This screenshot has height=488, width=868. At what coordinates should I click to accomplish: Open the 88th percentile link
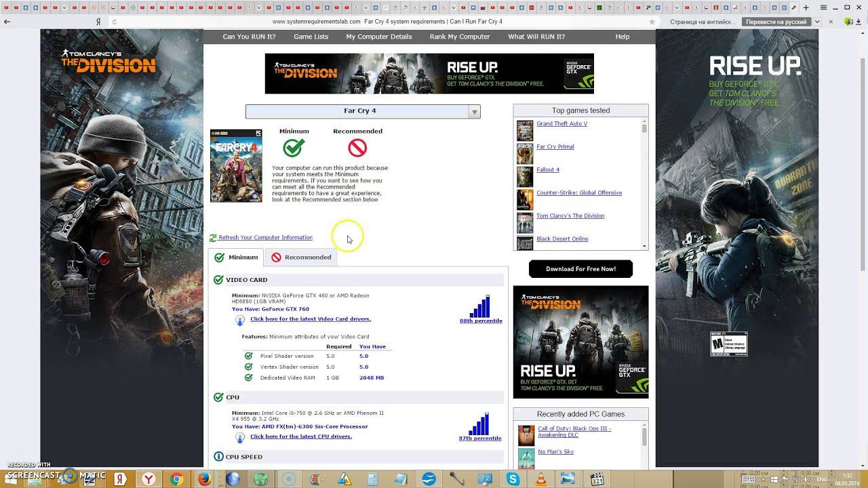[481, 321]
